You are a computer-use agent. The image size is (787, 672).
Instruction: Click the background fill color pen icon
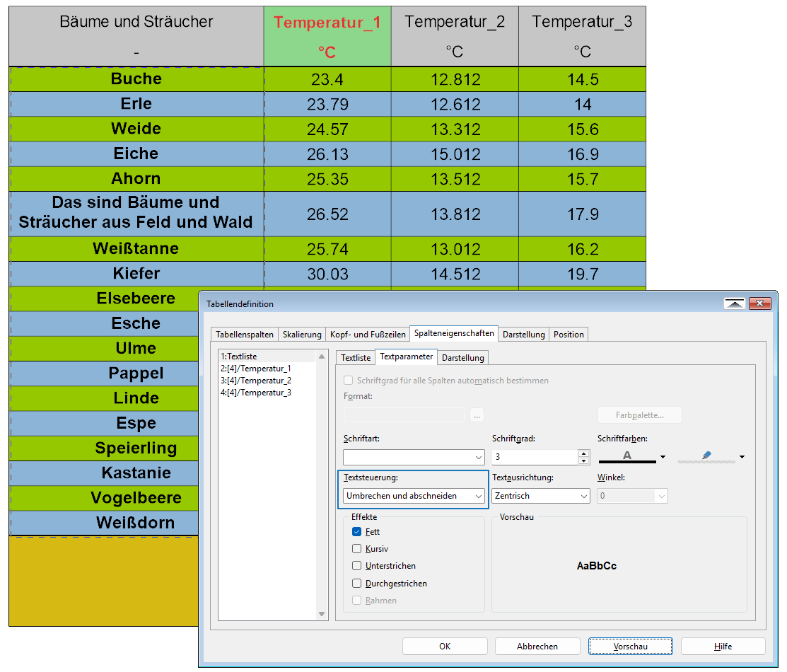coord(706,456)
